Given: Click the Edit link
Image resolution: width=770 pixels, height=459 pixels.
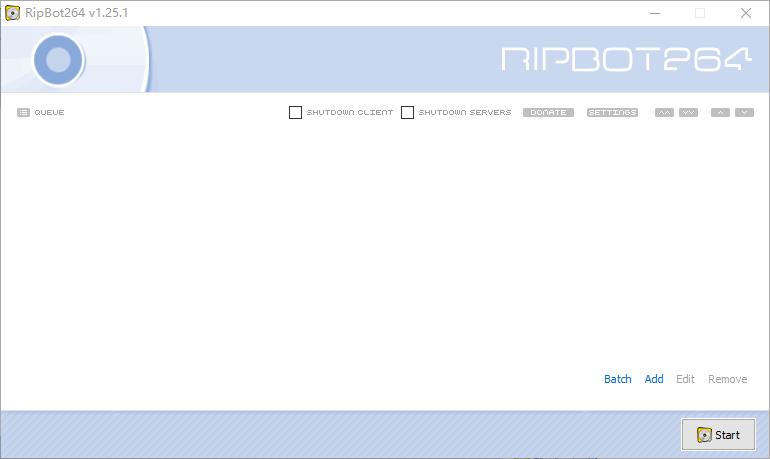Looking at the screenshot, I should click(685, 379).
